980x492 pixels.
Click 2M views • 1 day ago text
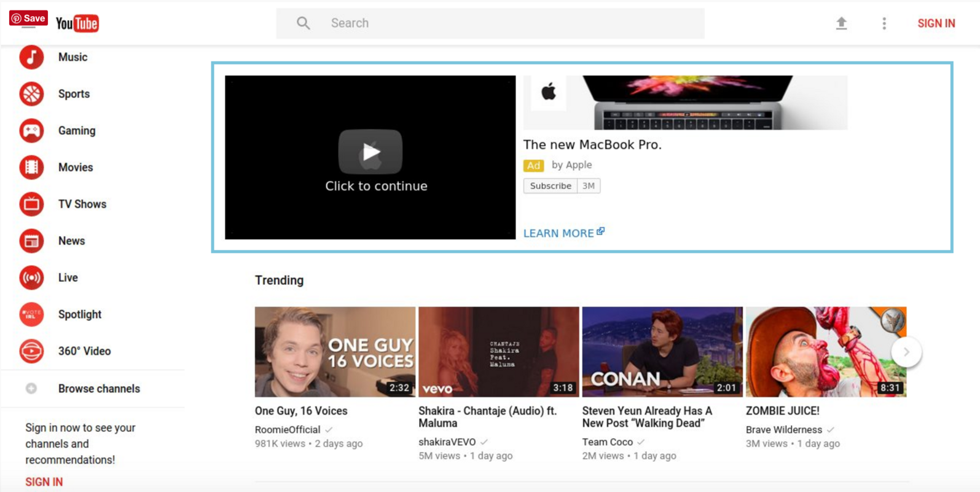pyautogui.click(x=629, y=456)
